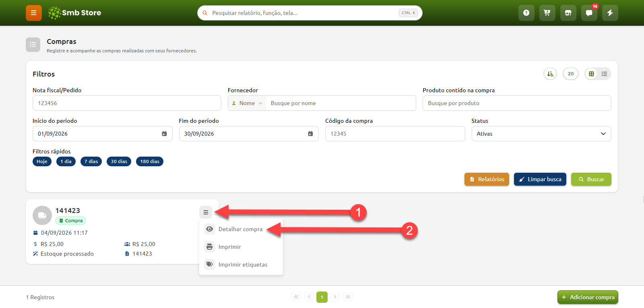Click the CTRL K shortcut badge
644x308 pixels.
point(408,13)
